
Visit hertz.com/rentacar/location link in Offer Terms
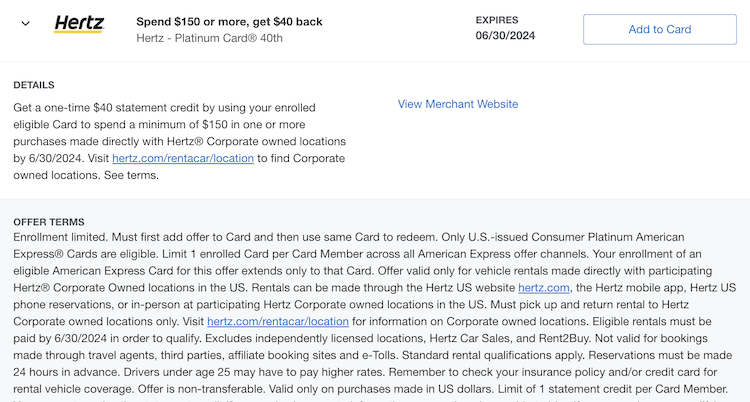point(278,322)
